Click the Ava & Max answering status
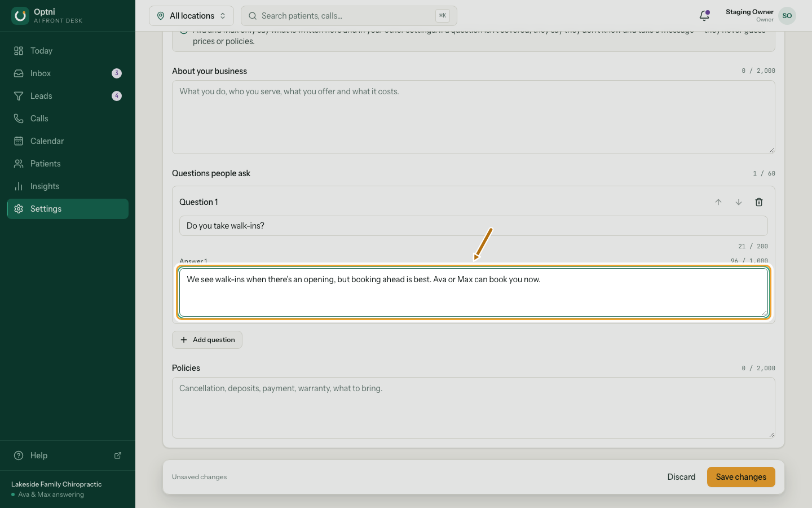812x508 pixels. coord(51,494)
